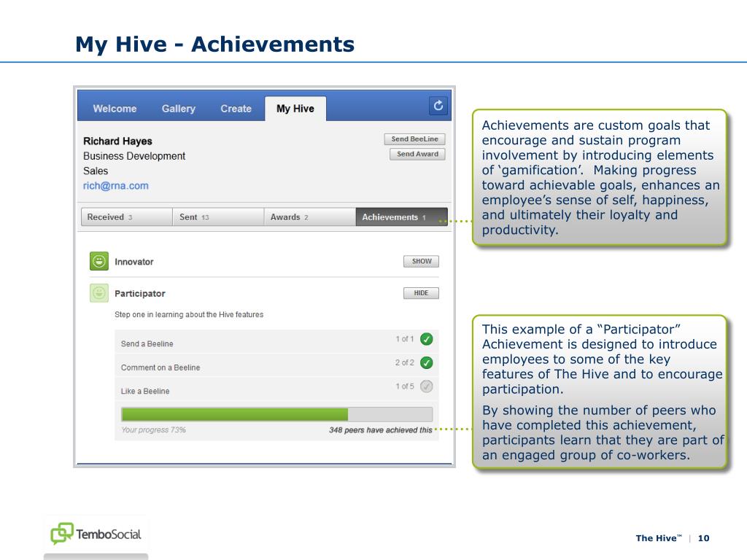Image resolution: width=747 pixels, height=560 pixels.
Task: Click the 1 of 5 count
Action: coord(404,386)
